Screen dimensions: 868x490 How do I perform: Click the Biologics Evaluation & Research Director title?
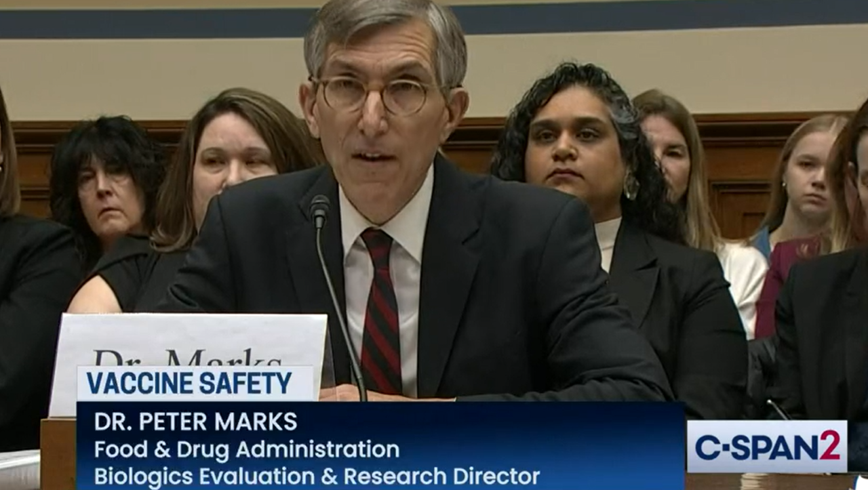[317, 476]
